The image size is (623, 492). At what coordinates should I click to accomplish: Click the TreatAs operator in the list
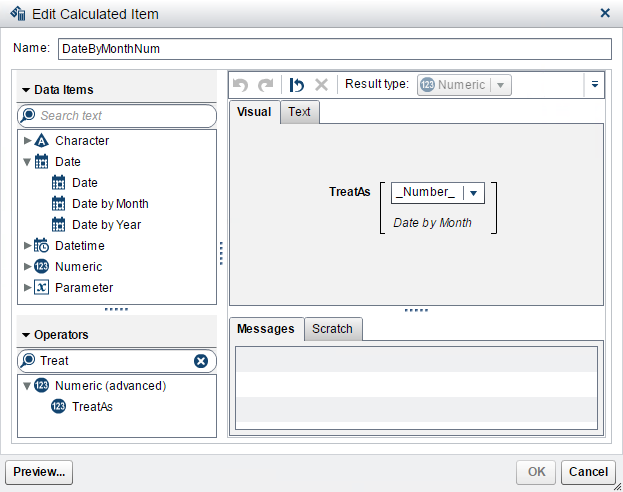click(x=92, y=406)
